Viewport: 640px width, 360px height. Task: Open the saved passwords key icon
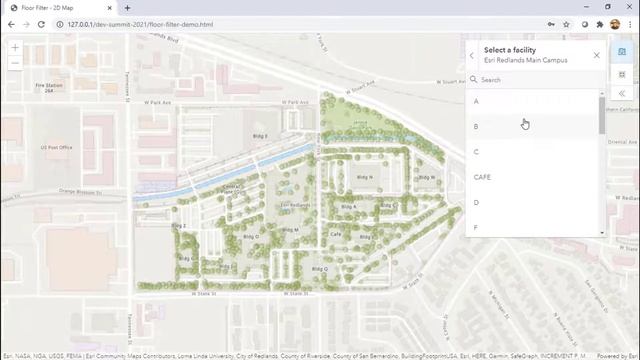551,24
